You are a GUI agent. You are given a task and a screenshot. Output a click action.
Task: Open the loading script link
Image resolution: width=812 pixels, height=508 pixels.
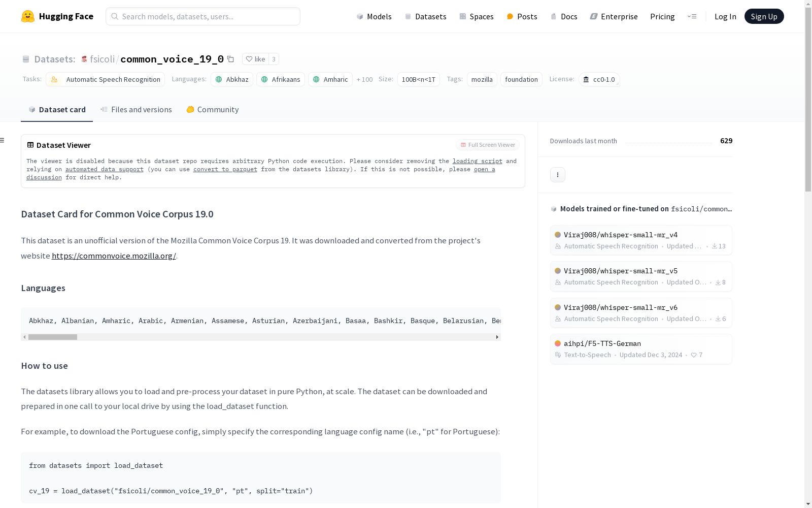(x=478, y=161)
